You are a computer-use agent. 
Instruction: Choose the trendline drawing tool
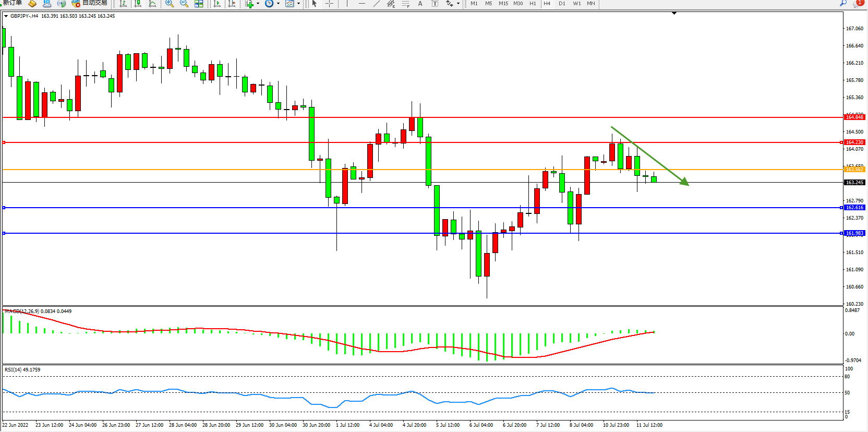[x=377, y=4]
